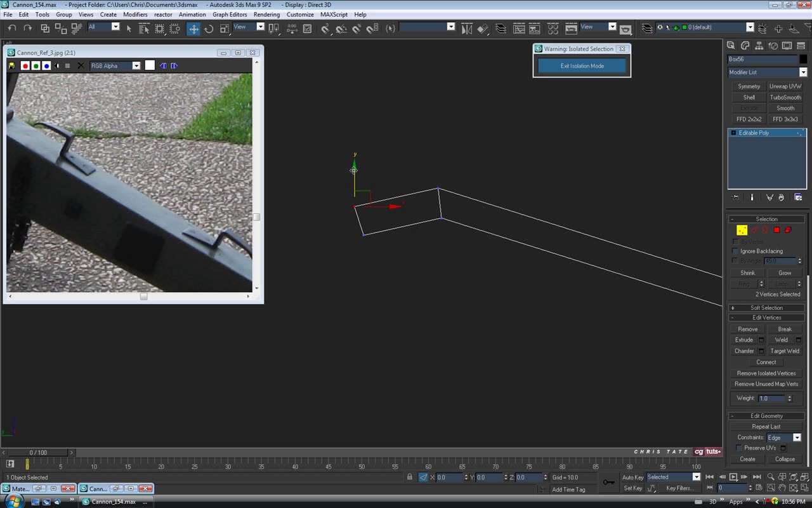Click the white color swatch in image viewer
The image size is (812, 508).
coord(150,65)
